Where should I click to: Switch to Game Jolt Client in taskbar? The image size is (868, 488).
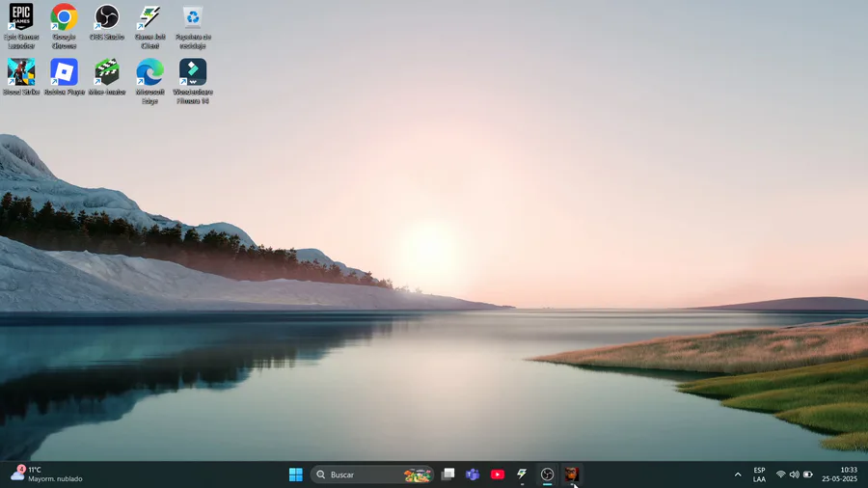pyautogui.click(x=522, y=474)
